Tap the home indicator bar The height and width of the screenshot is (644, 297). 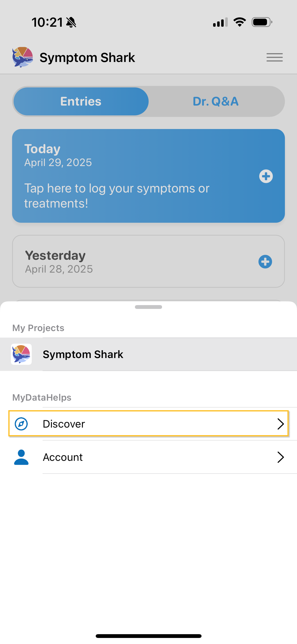coord(148,636)
